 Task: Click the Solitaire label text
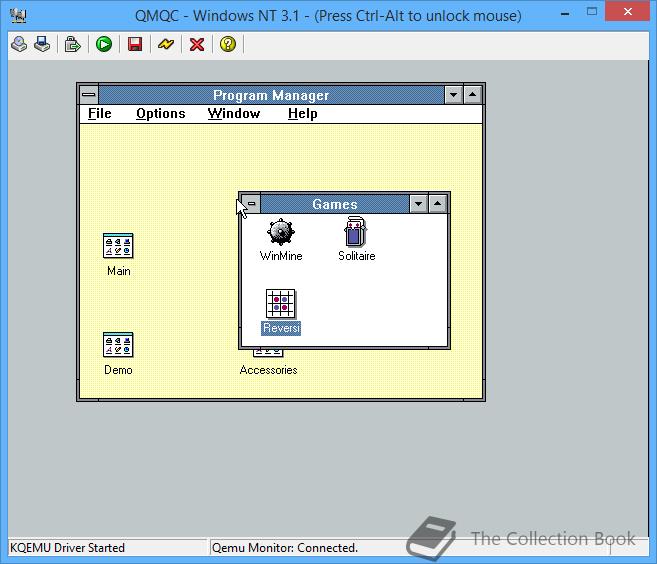pyautogui.click(x=357, y=256)
